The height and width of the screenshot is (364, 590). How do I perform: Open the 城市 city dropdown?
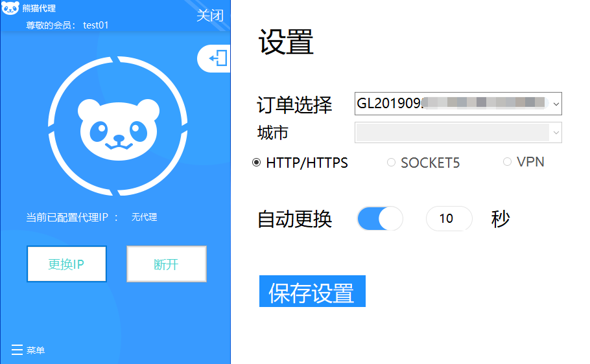[458, 132]
